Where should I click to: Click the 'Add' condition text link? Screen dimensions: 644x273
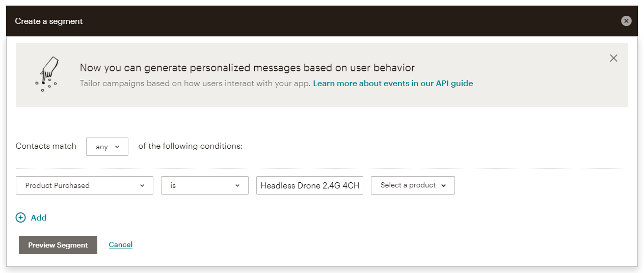(39, 217)
